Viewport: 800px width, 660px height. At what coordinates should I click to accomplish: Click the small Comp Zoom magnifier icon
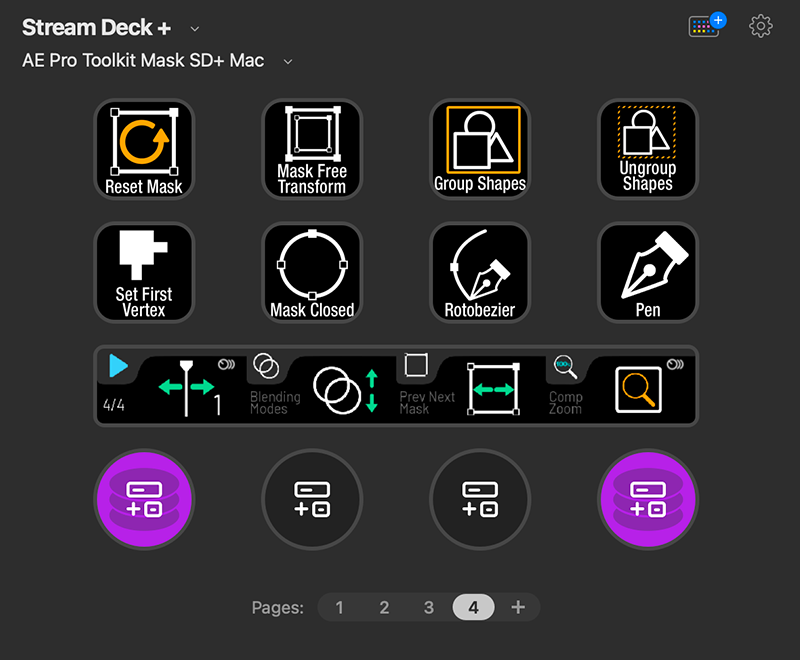565,366
